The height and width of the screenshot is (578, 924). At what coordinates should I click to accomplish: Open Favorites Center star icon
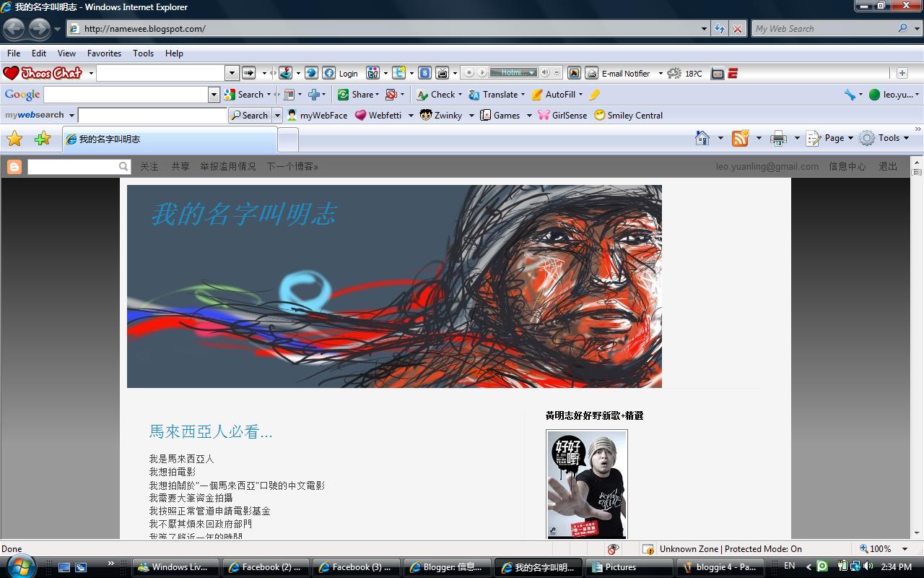14,139
